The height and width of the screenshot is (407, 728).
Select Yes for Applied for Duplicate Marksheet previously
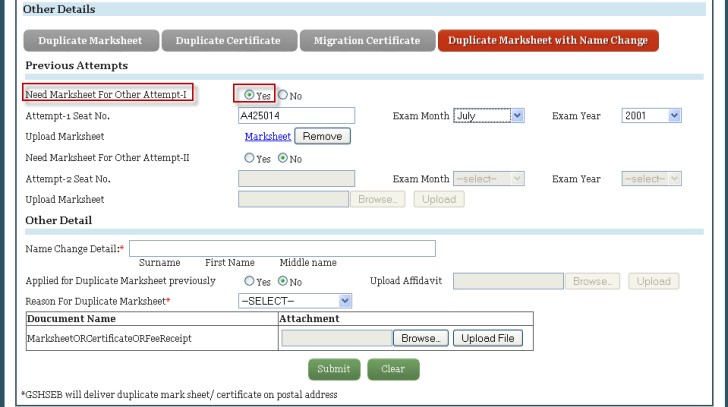click(x=249, y=281)
